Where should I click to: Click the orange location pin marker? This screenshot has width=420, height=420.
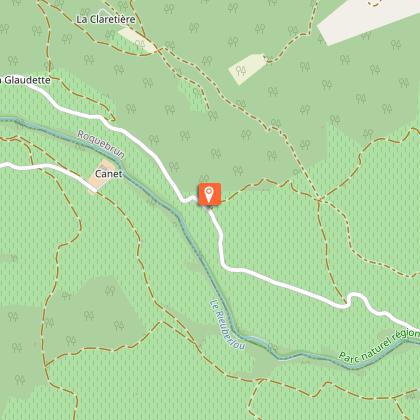(209, 194)
